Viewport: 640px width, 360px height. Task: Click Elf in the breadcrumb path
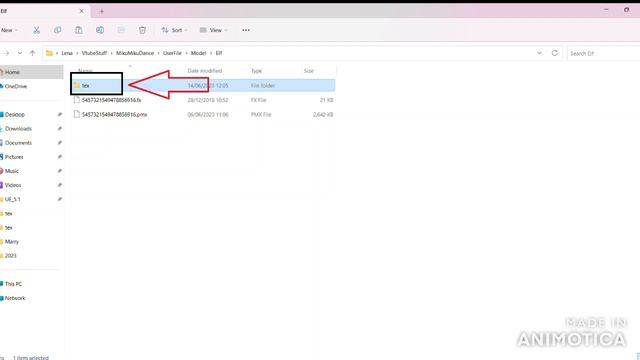click(219, 53)
